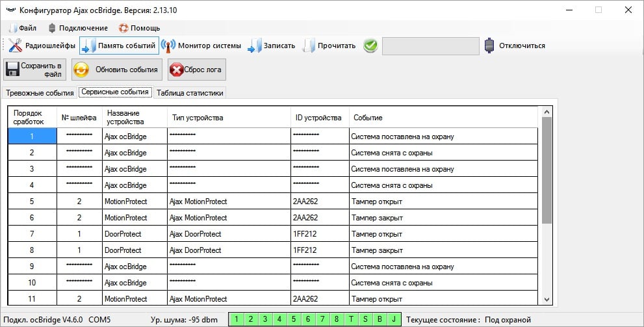Click the table scrollbar up arrow
The image size is (644, 327).
[x=547, y=112]
